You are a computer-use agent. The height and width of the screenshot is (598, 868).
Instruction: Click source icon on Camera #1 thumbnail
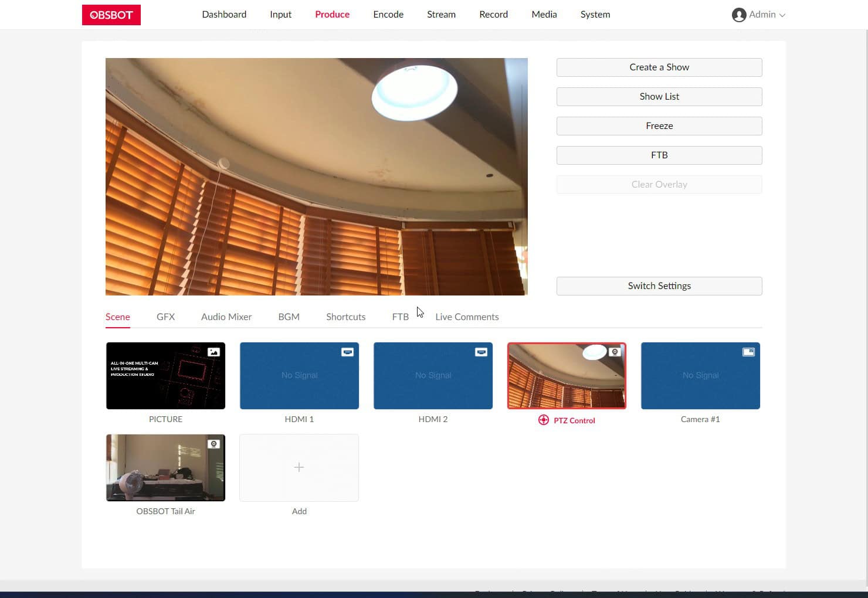(x=748, y=352)
